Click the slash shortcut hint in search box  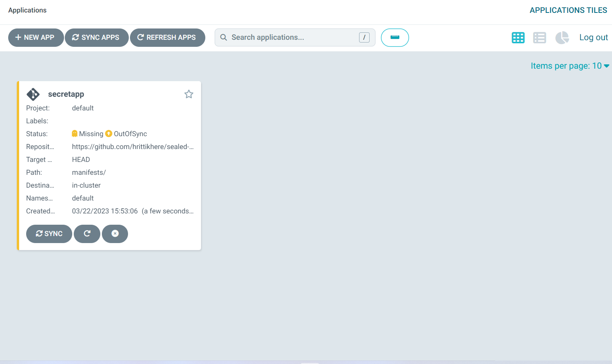(364, 37)
